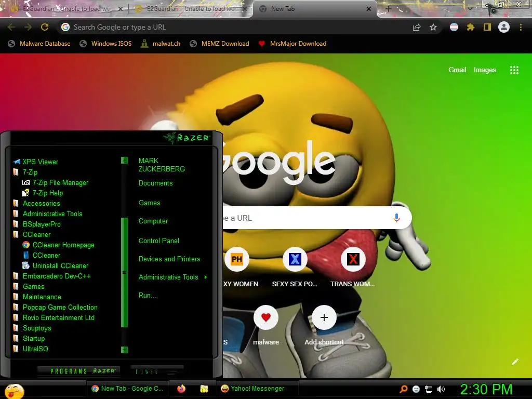Screen dimensions: 532x399
Task: Click the Start menu scrollbar thumb
Action: coord(125,272)
